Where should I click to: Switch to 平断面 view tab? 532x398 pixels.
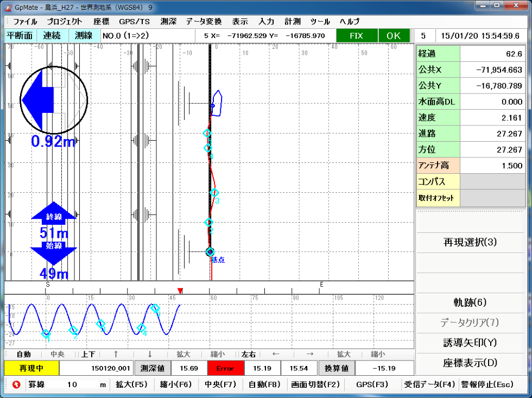20,36
